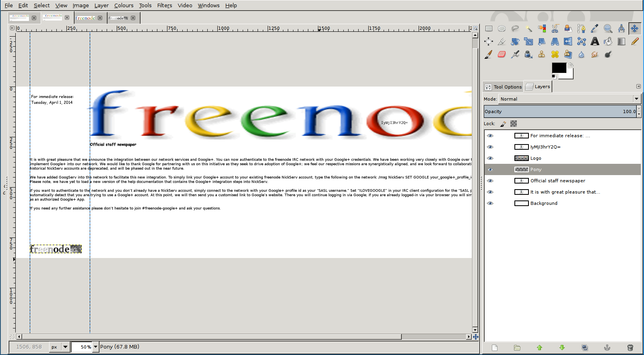Create a new layer group folder
Viewport: 644px width, 355px height.
[x=517, y=348]
